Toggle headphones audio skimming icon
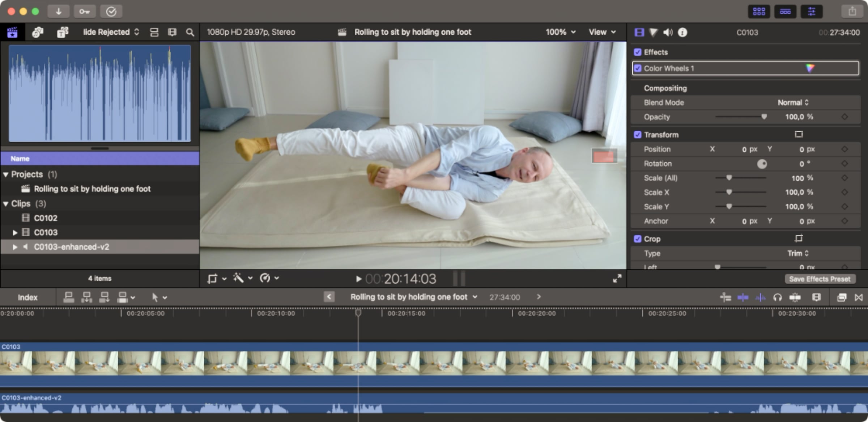 [777, 297]
